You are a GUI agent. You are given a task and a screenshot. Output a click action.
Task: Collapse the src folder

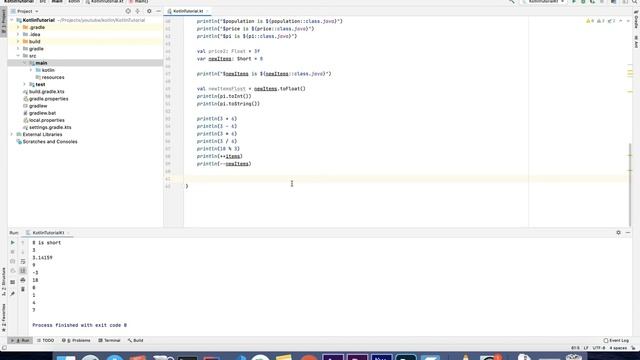pos(18,56)
